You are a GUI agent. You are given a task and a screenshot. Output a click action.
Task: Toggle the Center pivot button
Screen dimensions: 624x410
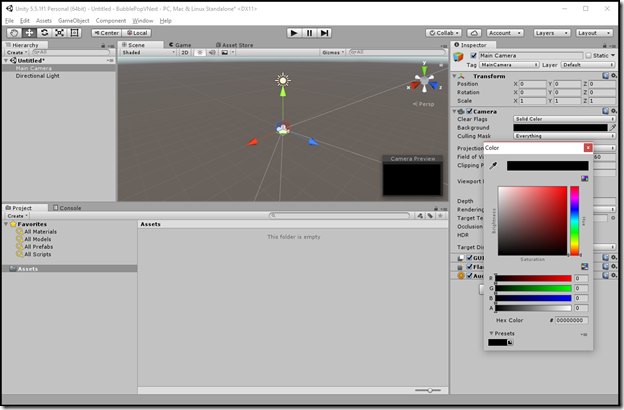point(106,33)
